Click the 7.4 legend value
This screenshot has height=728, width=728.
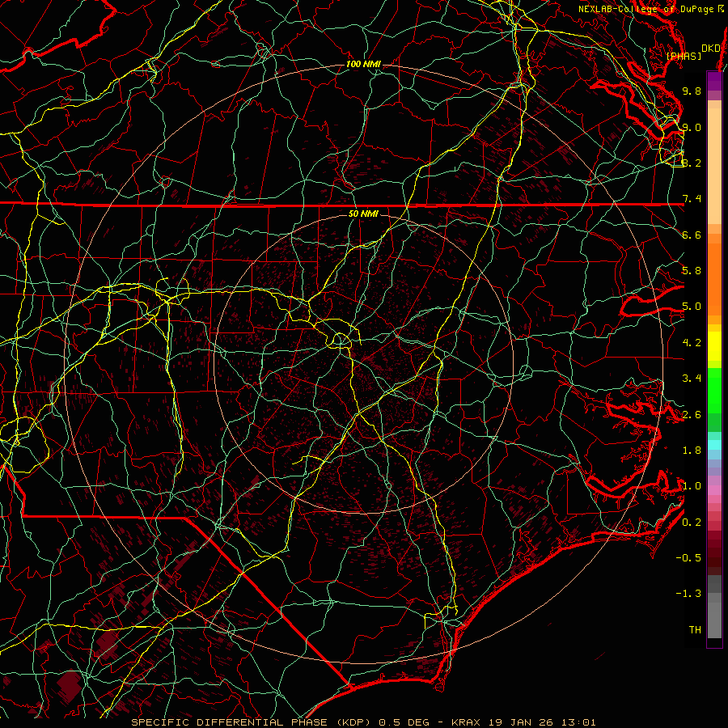coord(692,199)
